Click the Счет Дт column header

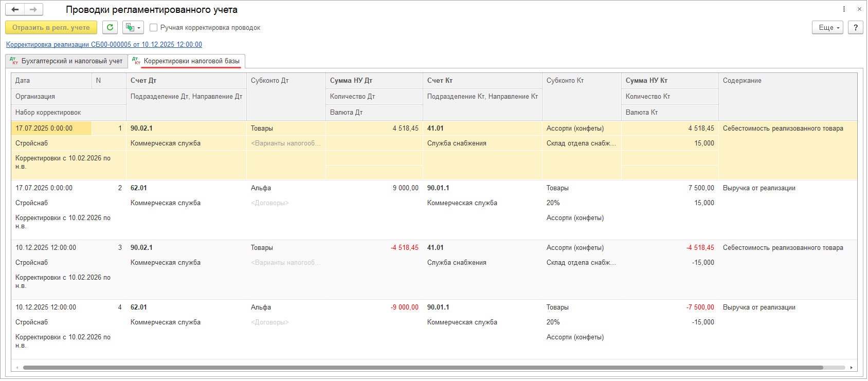pyautogui.click(x=143, y=81)
